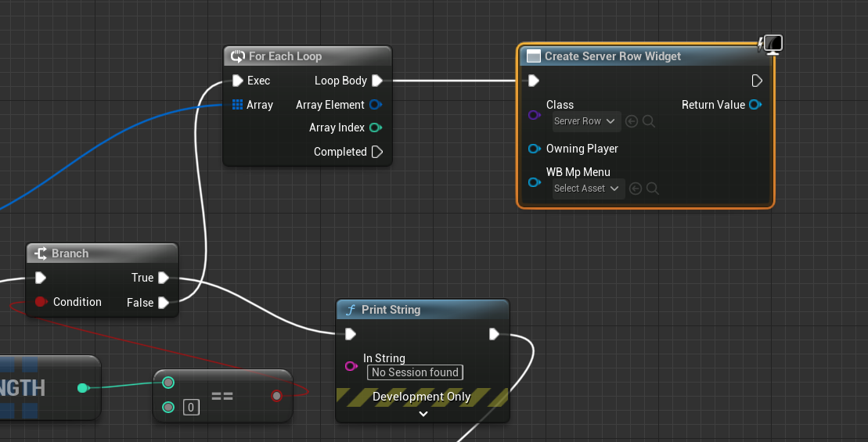Click the In String input pin
The image size is (868, 442).
tap(351, 365)
